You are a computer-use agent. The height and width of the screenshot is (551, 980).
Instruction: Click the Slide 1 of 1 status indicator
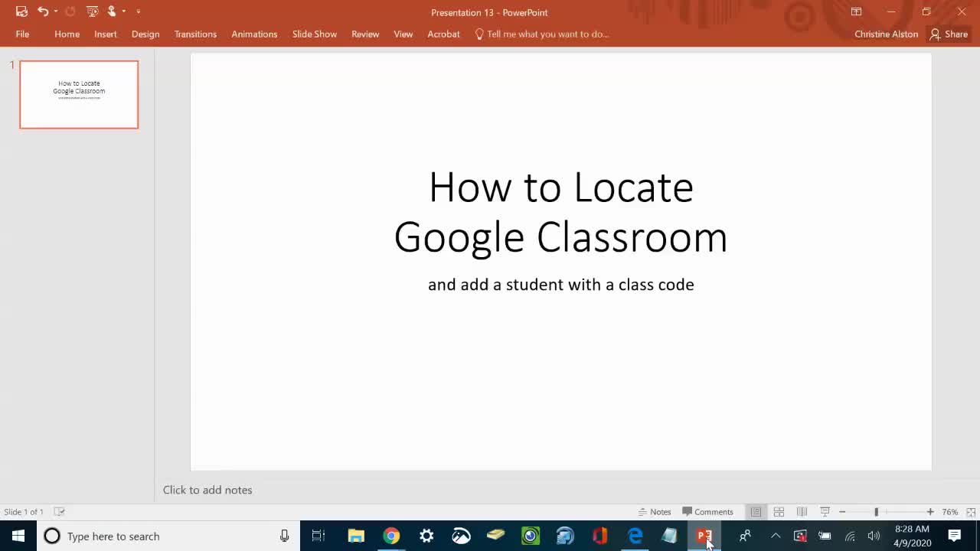point(24,512)
